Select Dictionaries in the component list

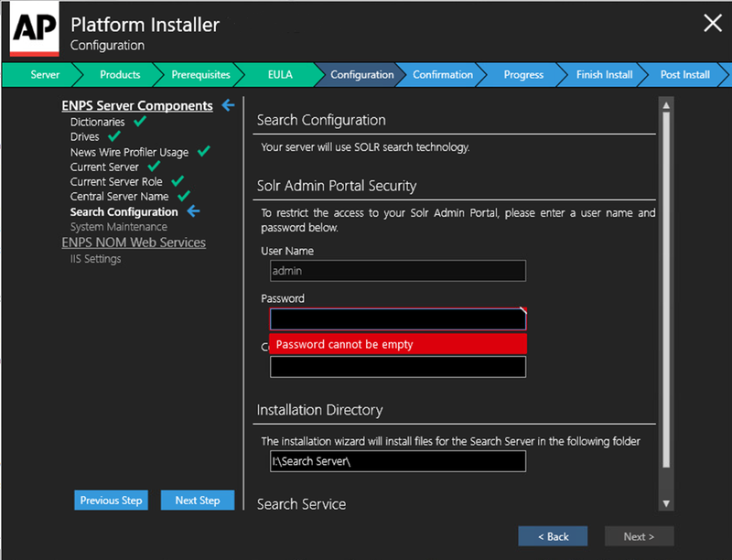point(98,122)
